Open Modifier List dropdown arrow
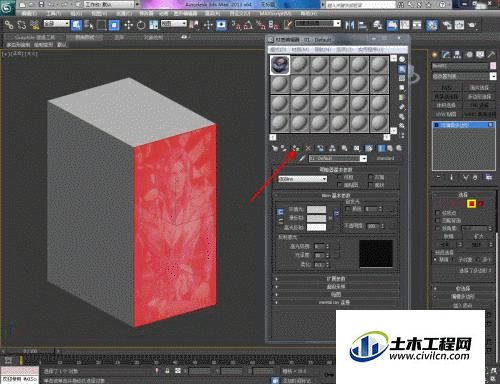 493,76
